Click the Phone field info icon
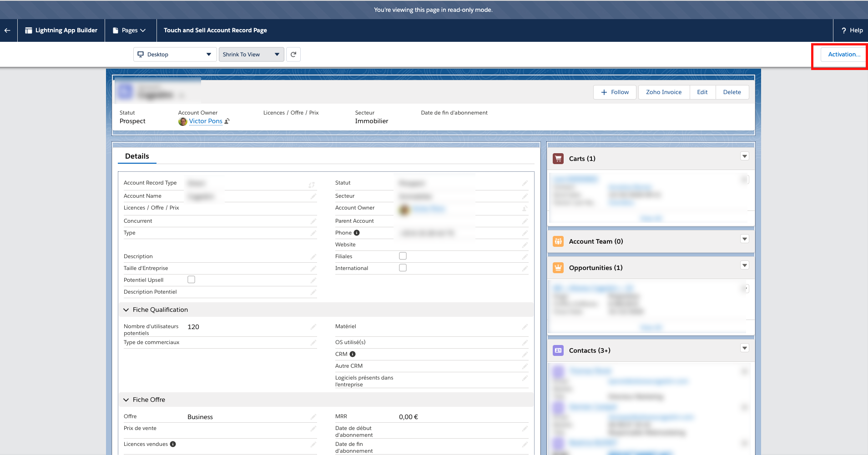The height and width of the screenshot is (455, 868). coord(357,233)
